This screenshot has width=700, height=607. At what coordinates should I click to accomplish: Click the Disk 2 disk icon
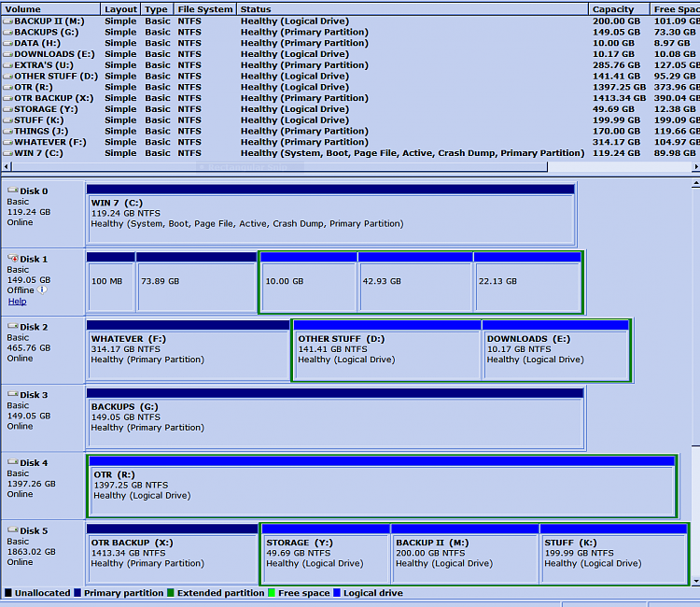[x=12, y=326]
